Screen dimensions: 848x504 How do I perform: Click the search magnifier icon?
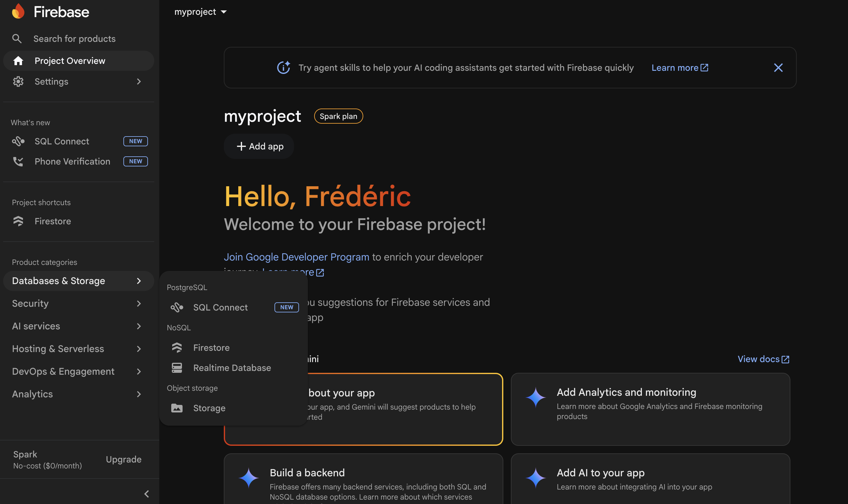(x=17, y=39)
